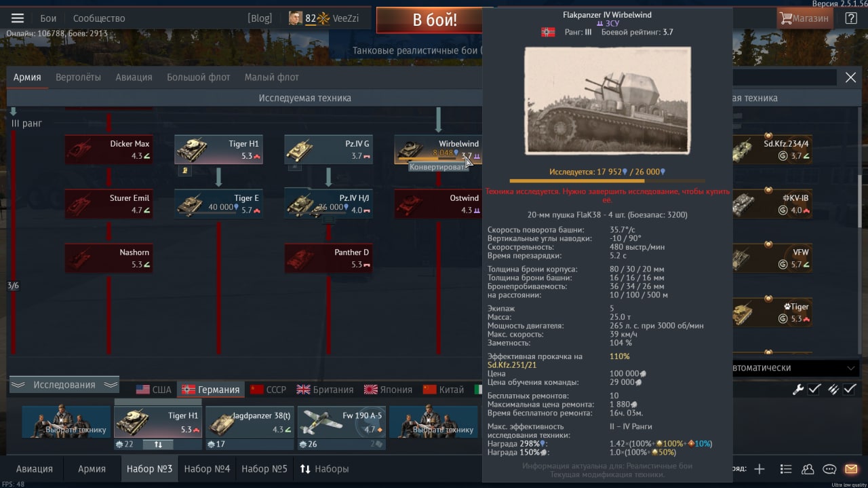
Task: Click the В бой! battle button
Action: [x=430, y=20]
